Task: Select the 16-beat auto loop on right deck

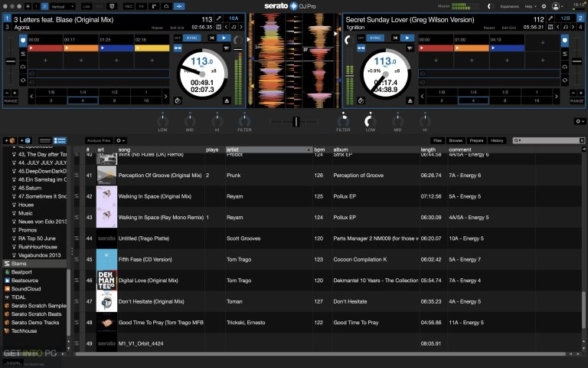Action: point(537,100)
